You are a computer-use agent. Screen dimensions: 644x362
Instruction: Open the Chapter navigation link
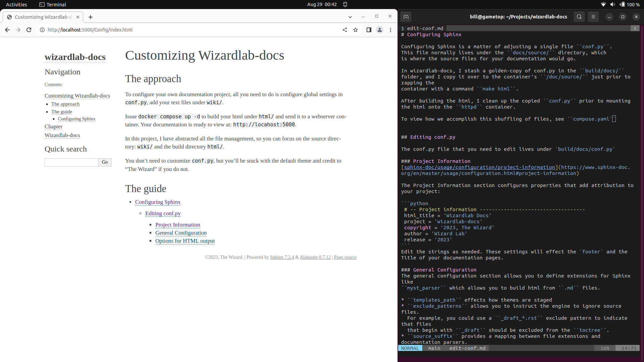[x=53, y=127]
